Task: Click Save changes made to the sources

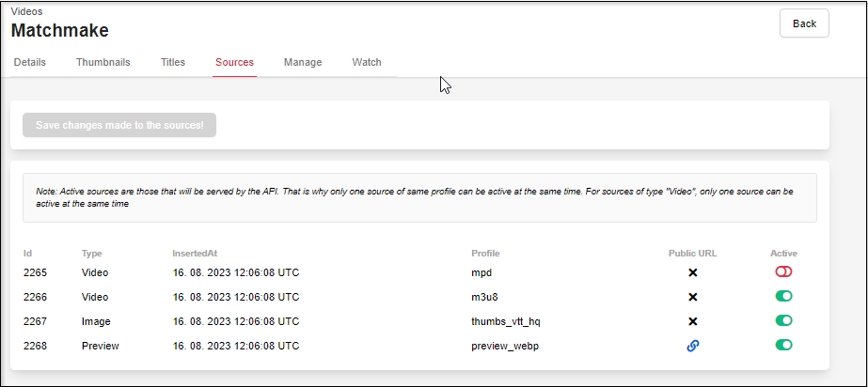Action: 119,125
